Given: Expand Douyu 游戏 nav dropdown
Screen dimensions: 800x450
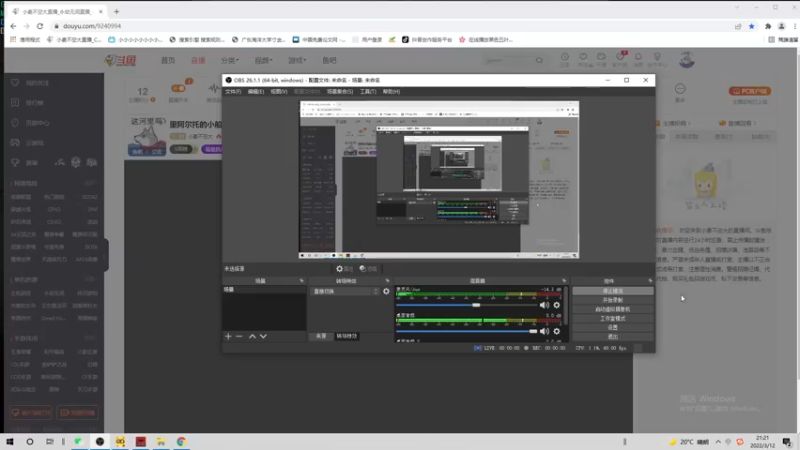Looking at the screenshot, I should coord(297,60).
